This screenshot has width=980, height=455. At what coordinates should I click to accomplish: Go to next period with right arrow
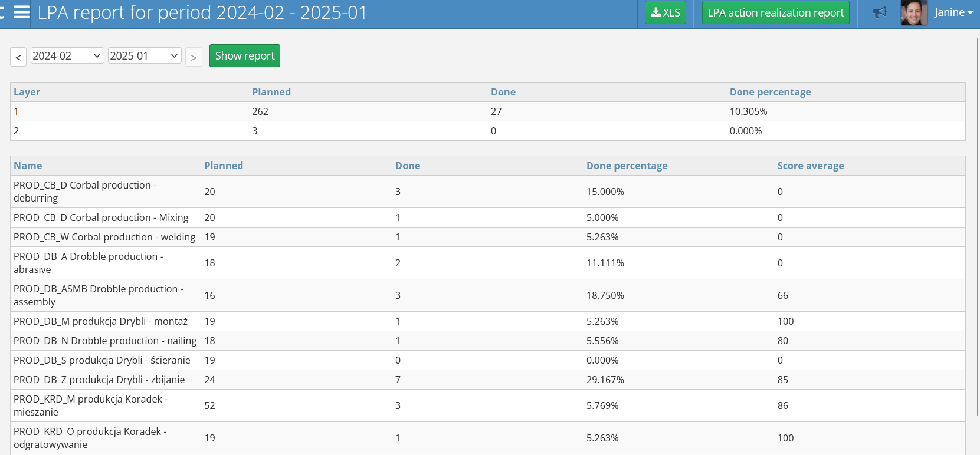tap(194, 57)
